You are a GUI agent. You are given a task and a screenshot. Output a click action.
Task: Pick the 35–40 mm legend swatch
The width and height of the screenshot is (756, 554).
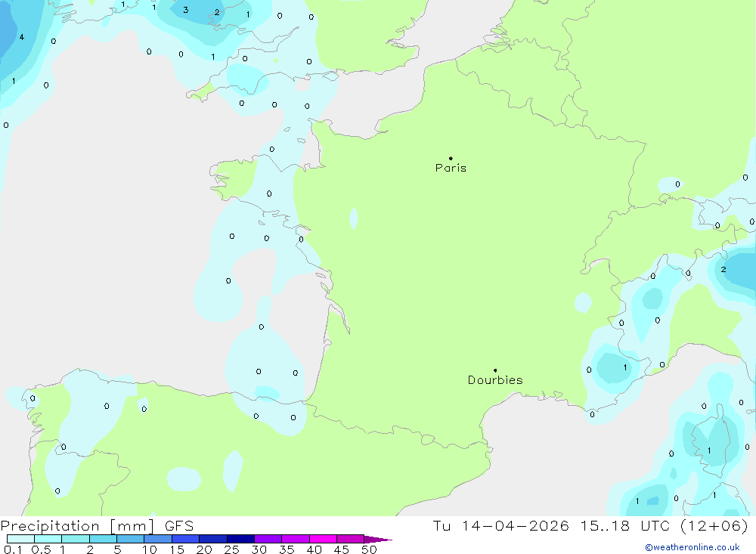tap(296, 539)
